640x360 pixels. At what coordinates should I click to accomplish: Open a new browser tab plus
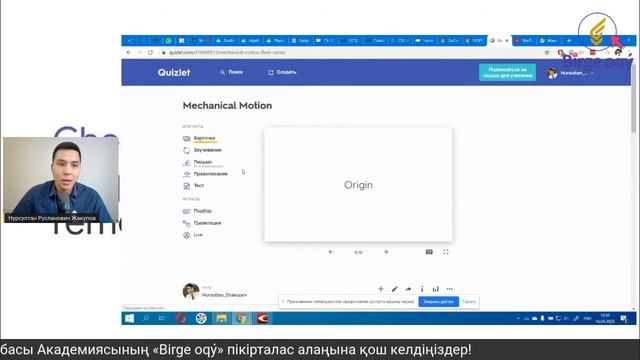point(569,41)
